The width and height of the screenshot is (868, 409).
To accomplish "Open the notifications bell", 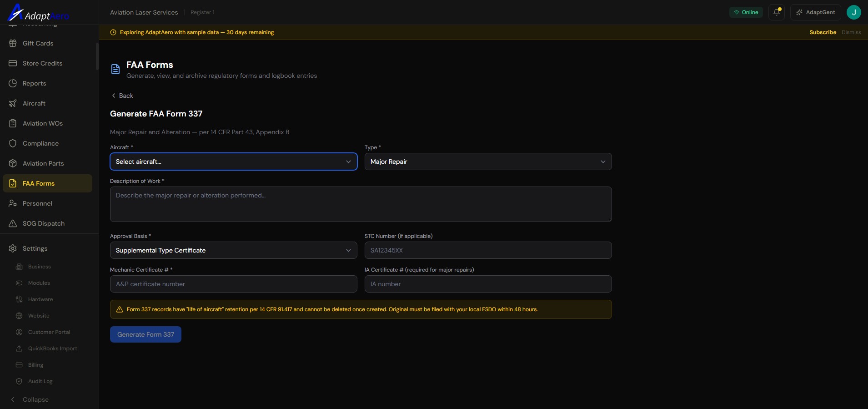I will [x=777, y=12].
